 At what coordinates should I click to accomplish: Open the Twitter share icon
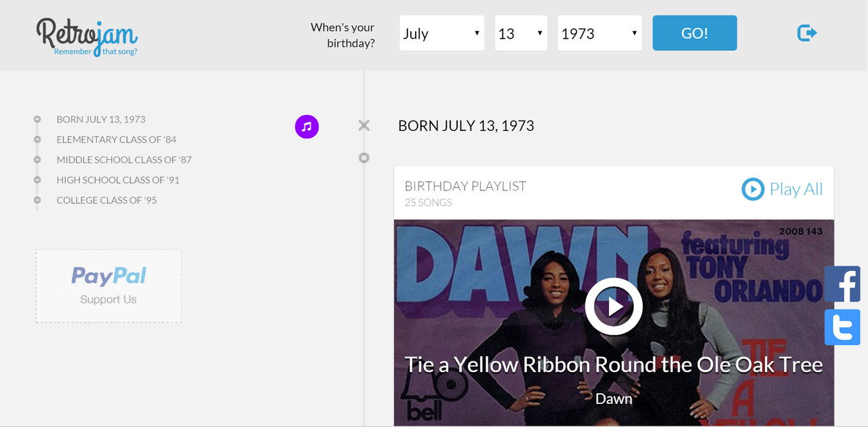coord(842,327)
